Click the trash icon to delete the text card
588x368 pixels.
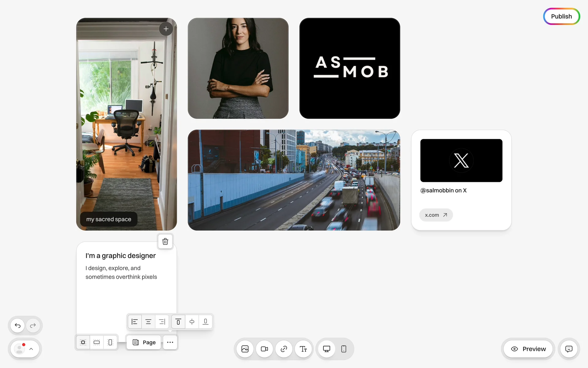(x=165, y=241)
